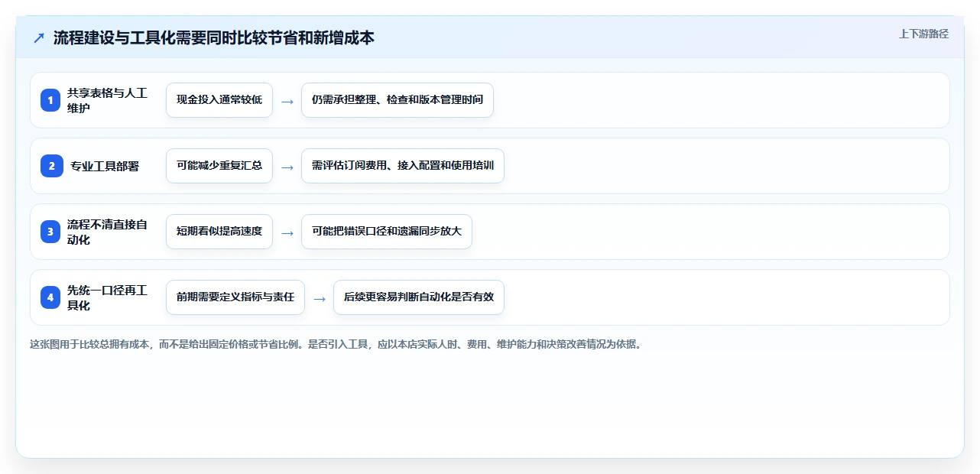980x474 pixels.
Task: Click the 后续更容易判断自动化是否有效 box
Action: (419, 297)
